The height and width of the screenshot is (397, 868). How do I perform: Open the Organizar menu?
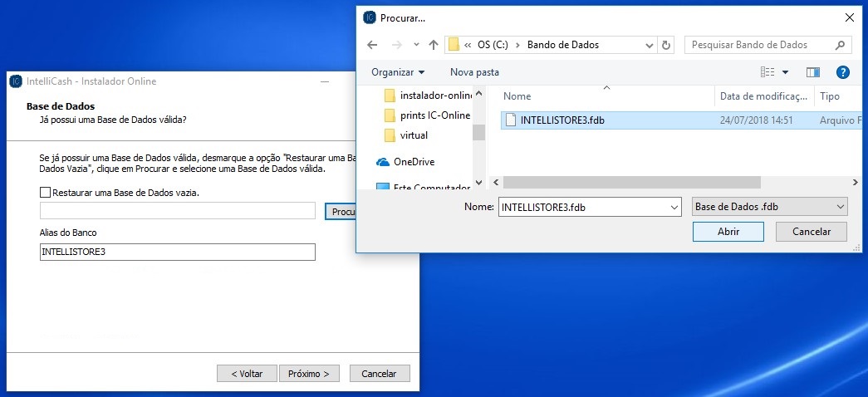point(398,72)
